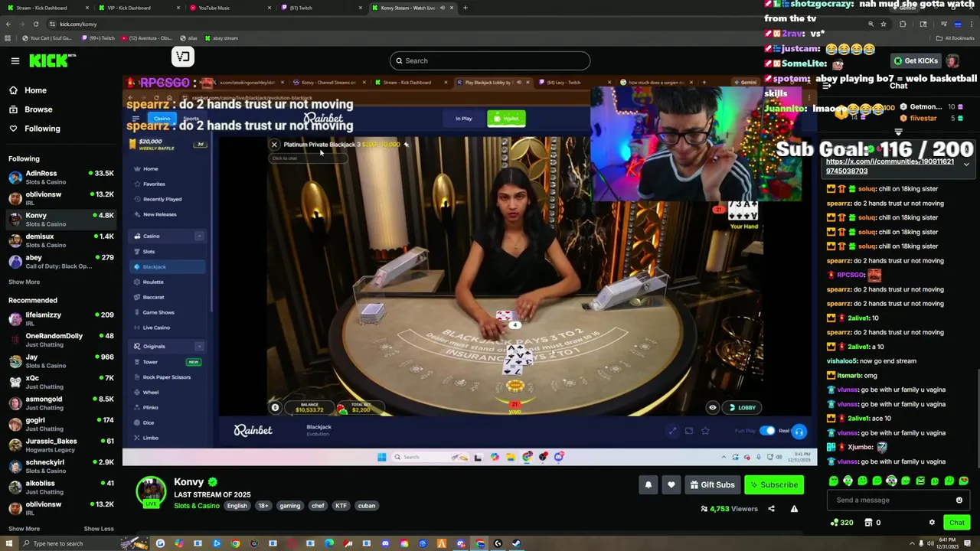
Task: Open the profile avatar next to Get KICKs
Action: (952, 60)
